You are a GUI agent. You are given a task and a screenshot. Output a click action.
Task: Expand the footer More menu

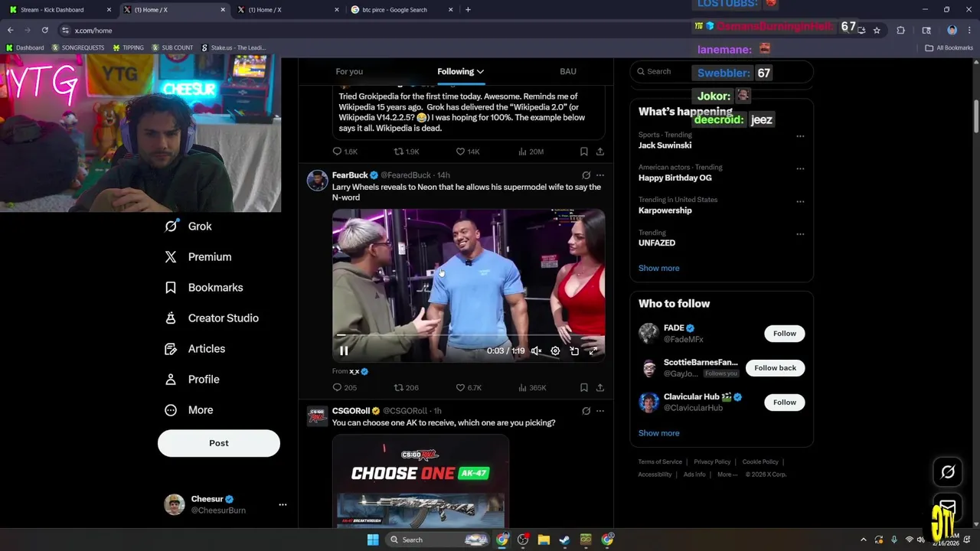click(727, 474)
